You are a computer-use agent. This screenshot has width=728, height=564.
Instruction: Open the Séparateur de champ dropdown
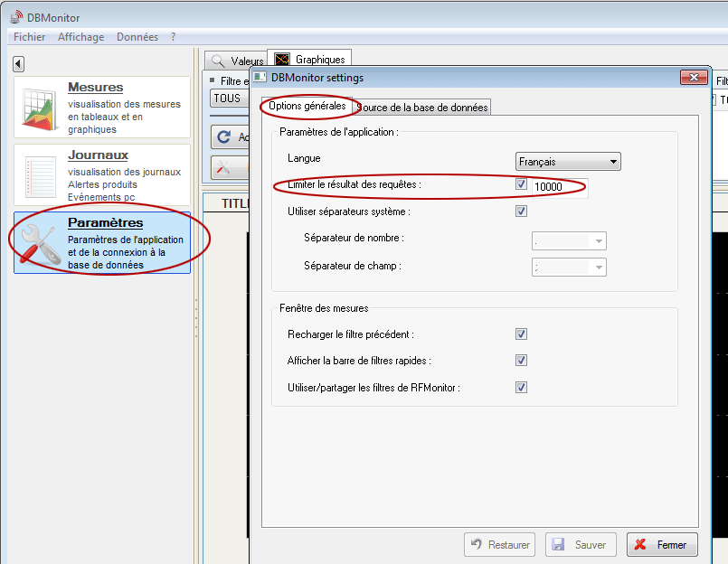pyautogui.click(x=569, y=267)
